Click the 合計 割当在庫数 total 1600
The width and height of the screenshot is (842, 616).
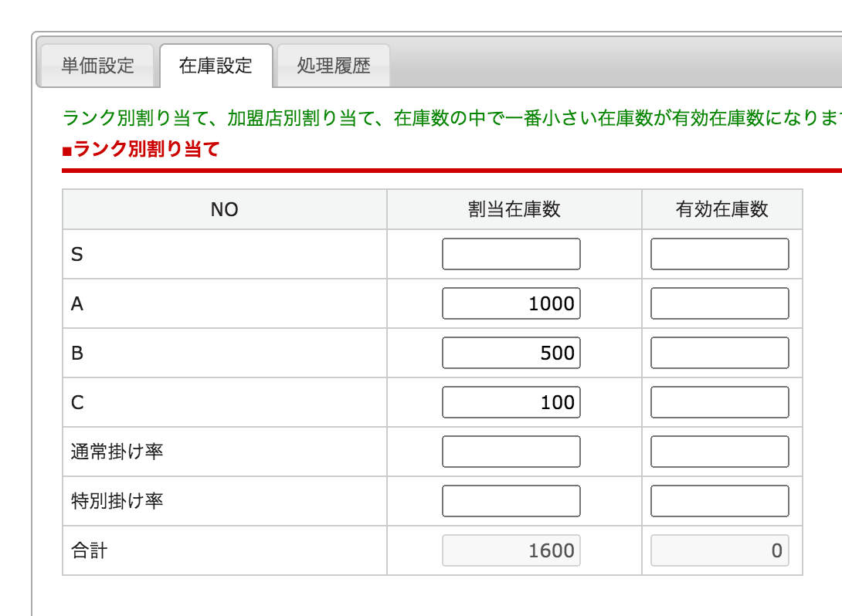(511, 550)
